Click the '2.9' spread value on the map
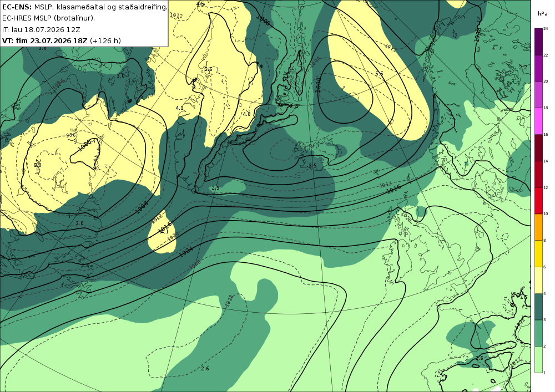Screen dimensions: 555x392 point(215,188)
